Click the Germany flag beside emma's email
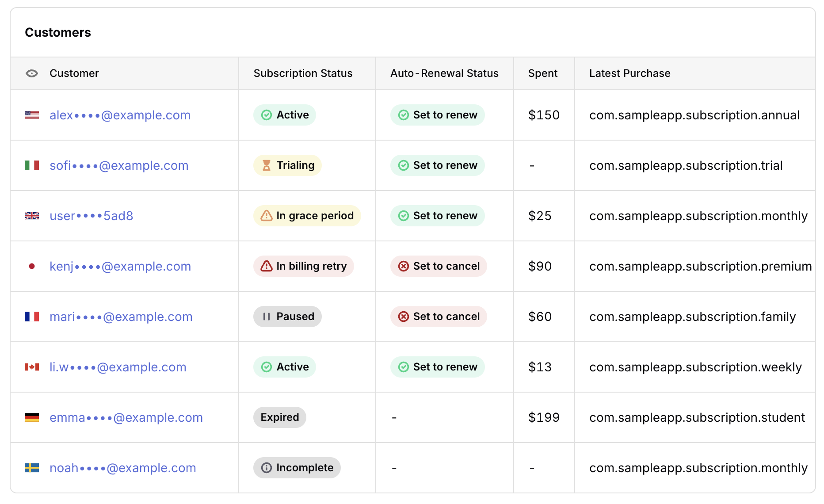824x504 pixels. click(32, 417)
